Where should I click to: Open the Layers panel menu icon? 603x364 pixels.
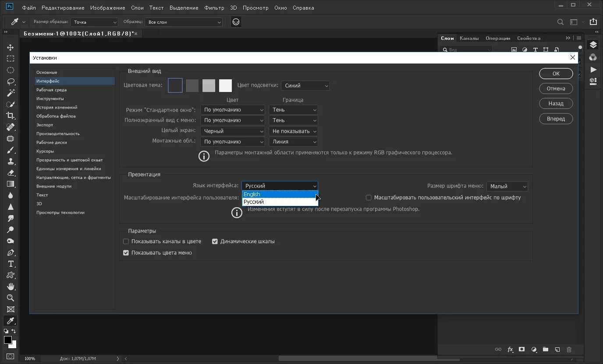pyautogui.click(x=579, y=38)
